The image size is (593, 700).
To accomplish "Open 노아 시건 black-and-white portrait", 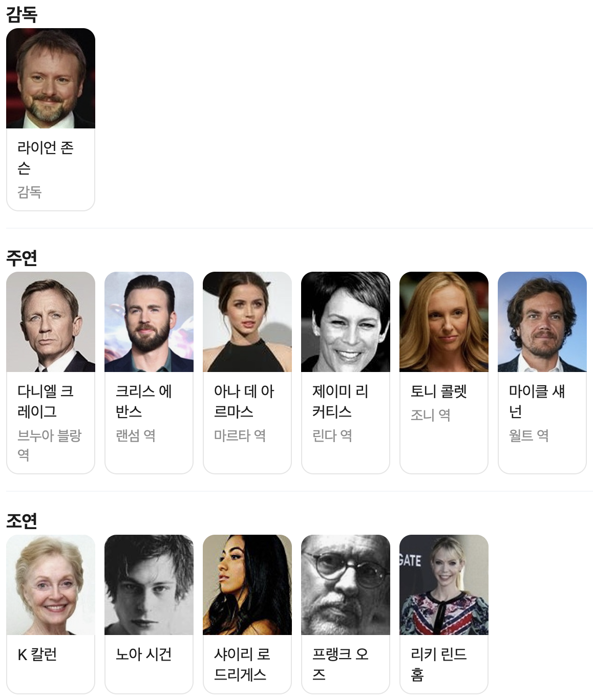I will [149, 585].
